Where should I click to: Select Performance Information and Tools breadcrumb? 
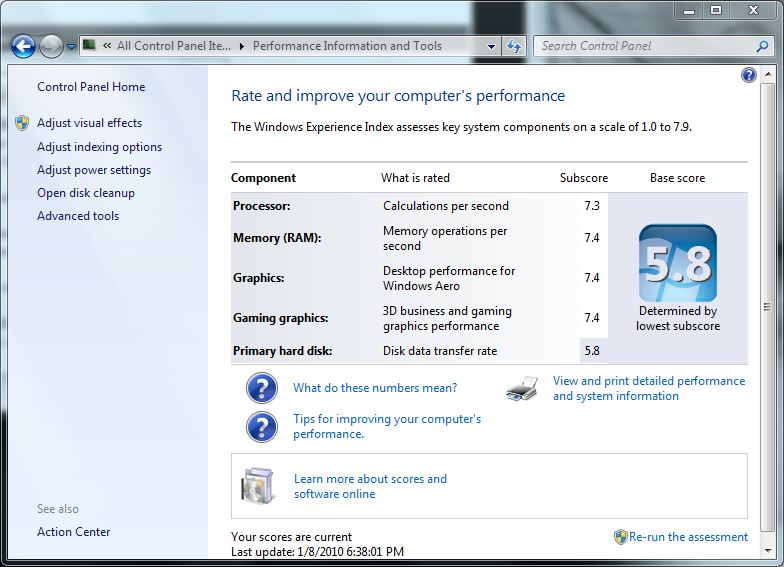point(347,46)
